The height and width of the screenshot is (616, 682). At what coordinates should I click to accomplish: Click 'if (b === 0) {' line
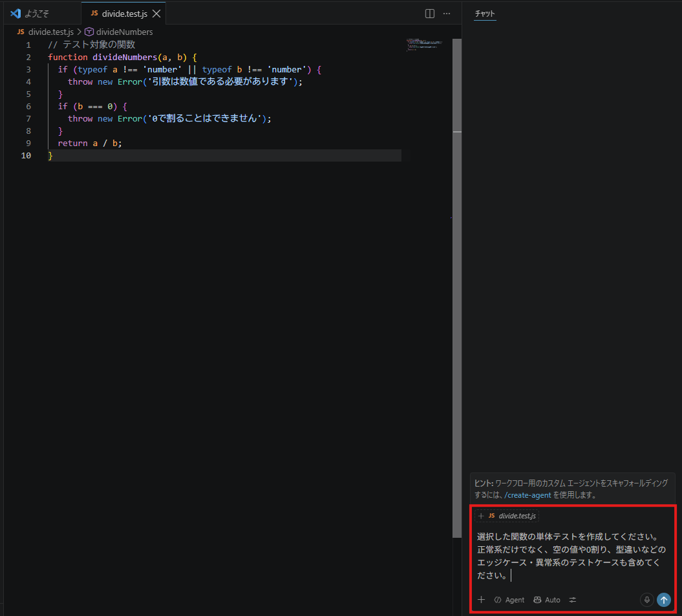click(92, 106)
